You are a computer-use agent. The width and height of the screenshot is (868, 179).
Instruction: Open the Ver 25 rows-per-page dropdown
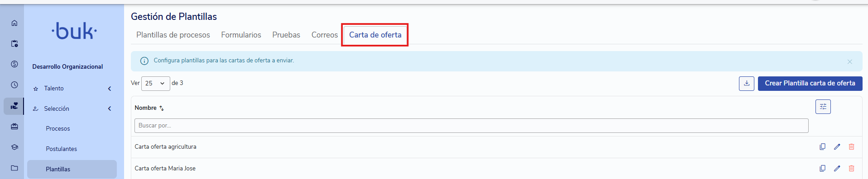tap(155, 84)
